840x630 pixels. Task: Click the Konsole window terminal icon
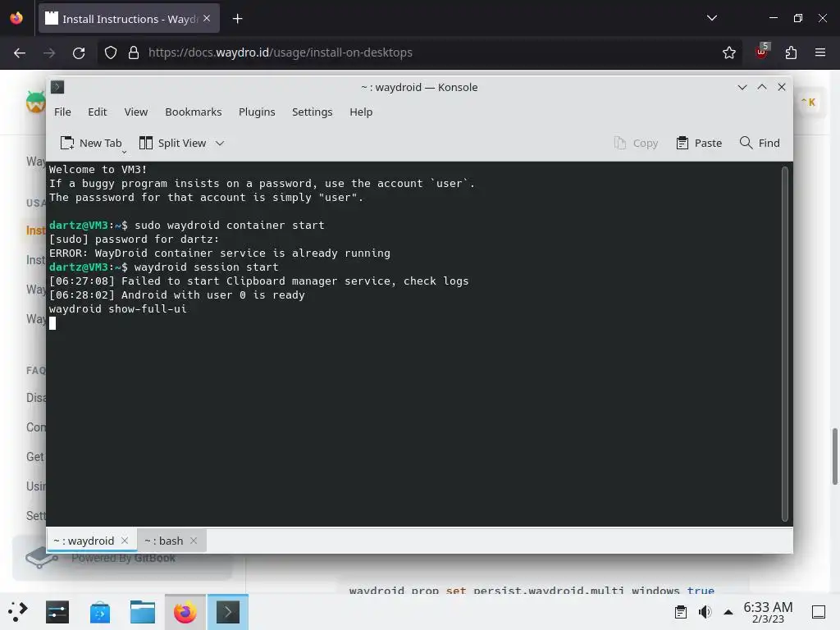[57, 87]
